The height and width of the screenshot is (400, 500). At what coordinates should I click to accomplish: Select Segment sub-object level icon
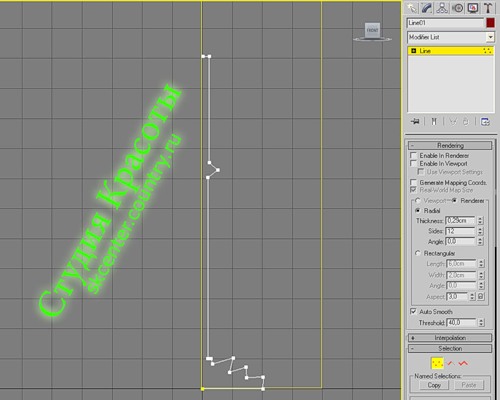(x=450, y=363)
